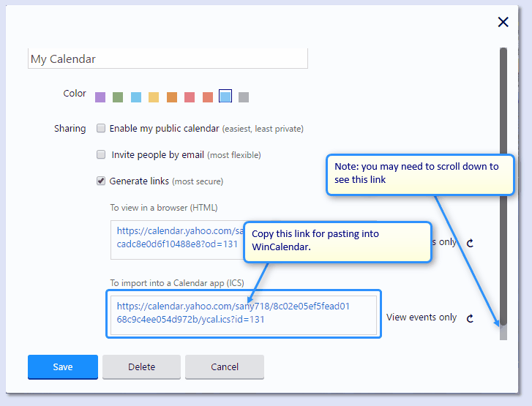Screen dimensions: 532x406
Task: Pick the gray color swatch
Action: coord(244,97)
